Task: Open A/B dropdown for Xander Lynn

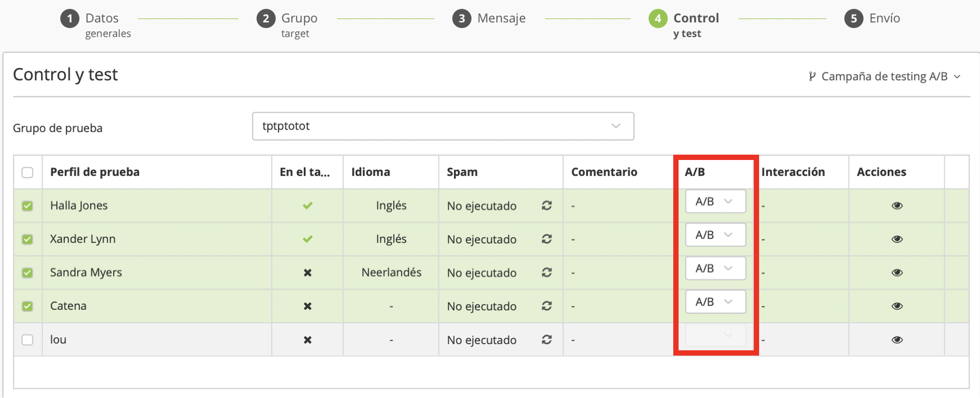Action: pyautogui.click(x=715, y=235)
